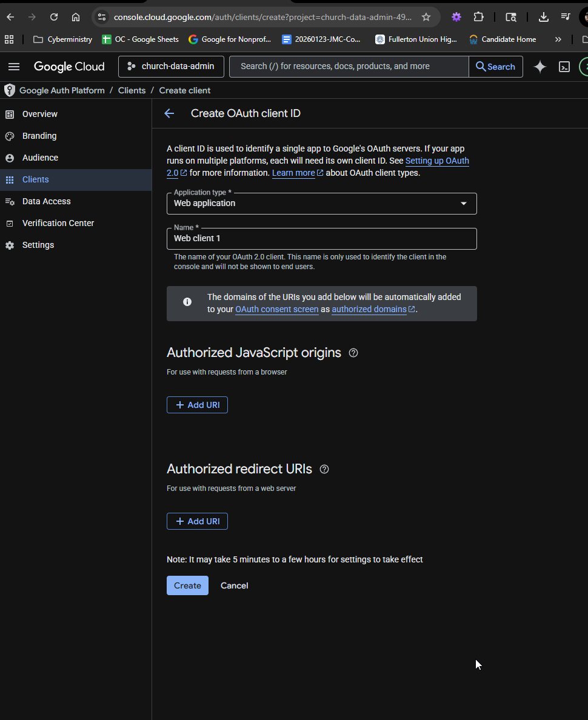Select Verification Center in the sidebar

point(58,223)
